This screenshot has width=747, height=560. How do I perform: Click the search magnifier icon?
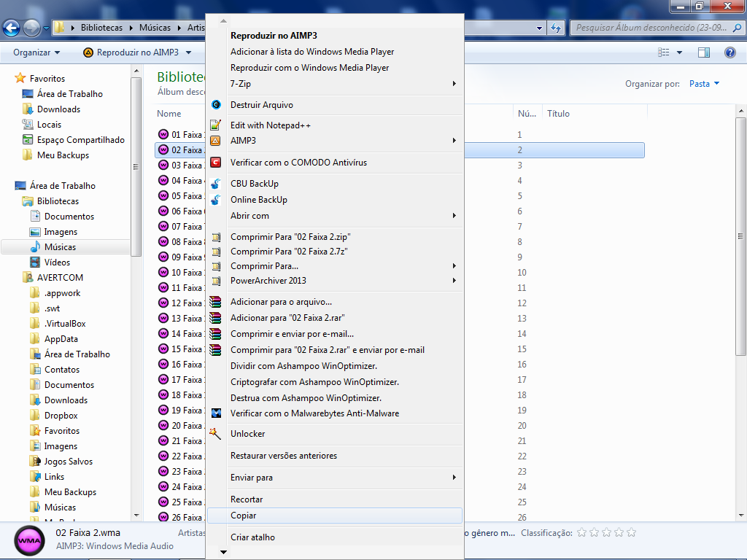click(737, 28)
